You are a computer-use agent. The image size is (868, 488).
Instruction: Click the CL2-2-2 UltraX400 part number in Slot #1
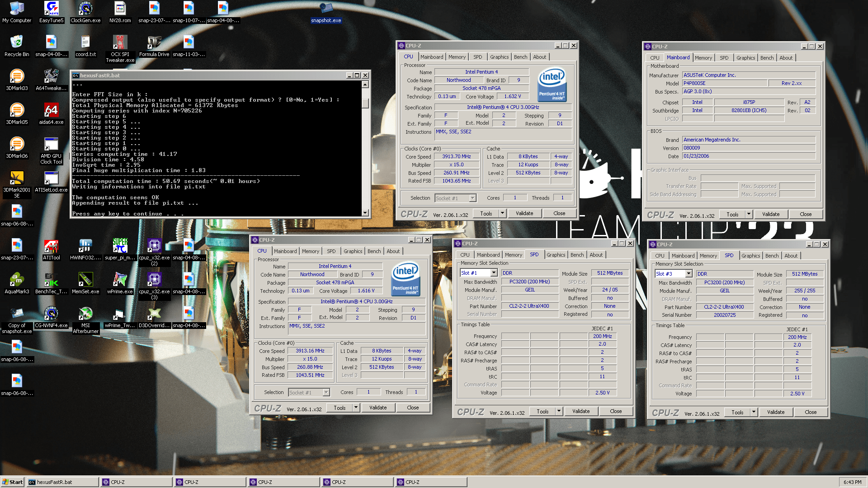pyautogui.click(x=529, y=306)
